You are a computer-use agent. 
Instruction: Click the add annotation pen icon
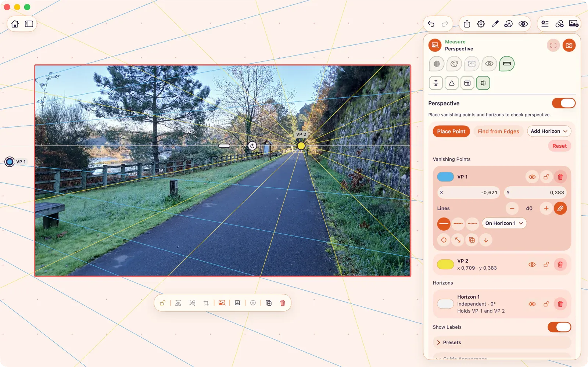click(x=509, y=24)
